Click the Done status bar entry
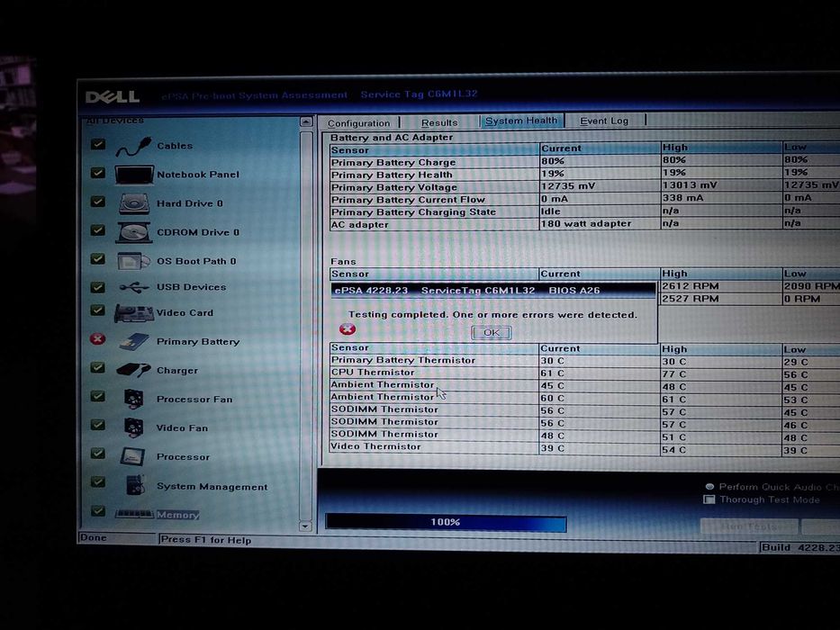The width and height of the screenshot is (840, 630). click(94, 537)
